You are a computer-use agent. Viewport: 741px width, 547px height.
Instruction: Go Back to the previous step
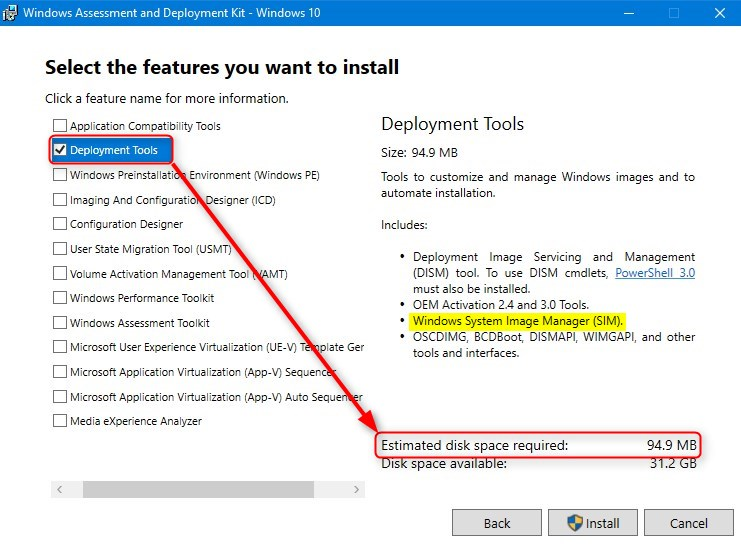click(497, 523)
